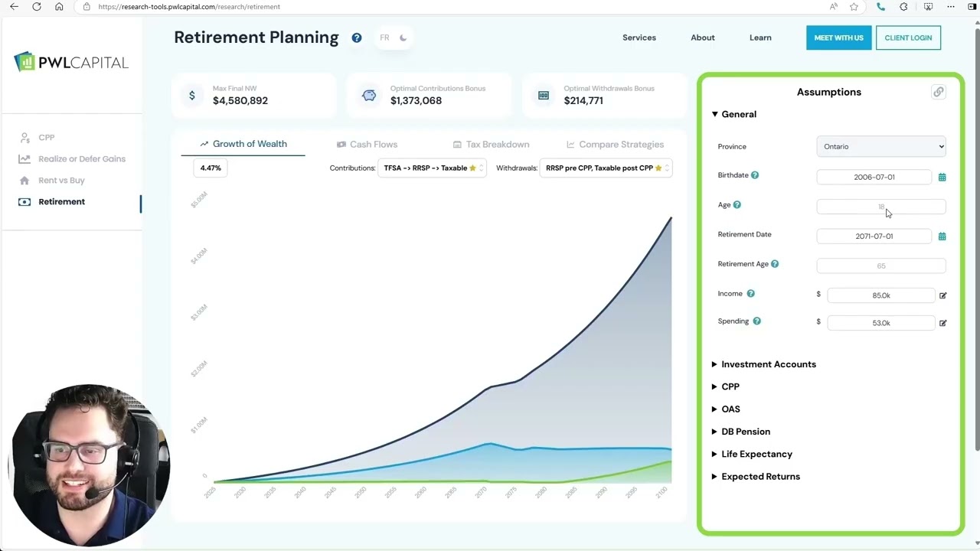This screenshot has height=551, width=980.
Task: Switch to Cash Flows tab
Action: tap(367, 145)
